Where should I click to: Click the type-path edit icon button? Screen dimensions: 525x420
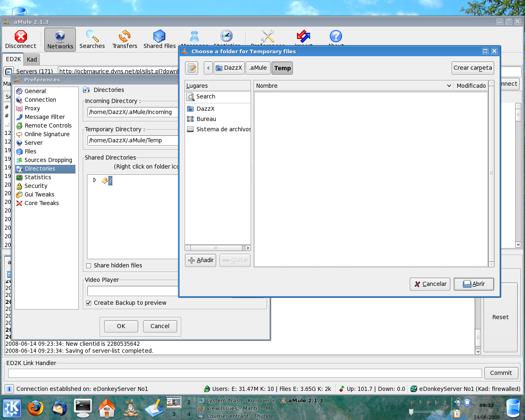tap(192, 68)
